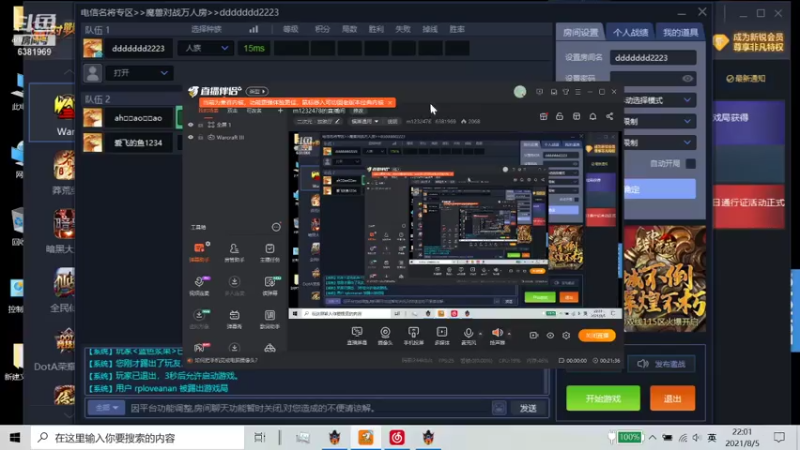
Task: Dismiss the orange notification banner
Action: [x=390, y=103]
